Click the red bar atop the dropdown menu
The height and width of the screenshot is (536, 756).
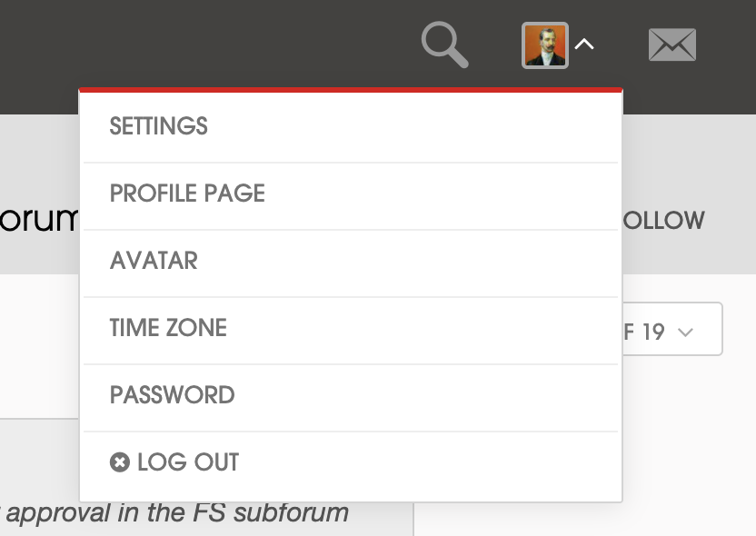coord(351,90)
